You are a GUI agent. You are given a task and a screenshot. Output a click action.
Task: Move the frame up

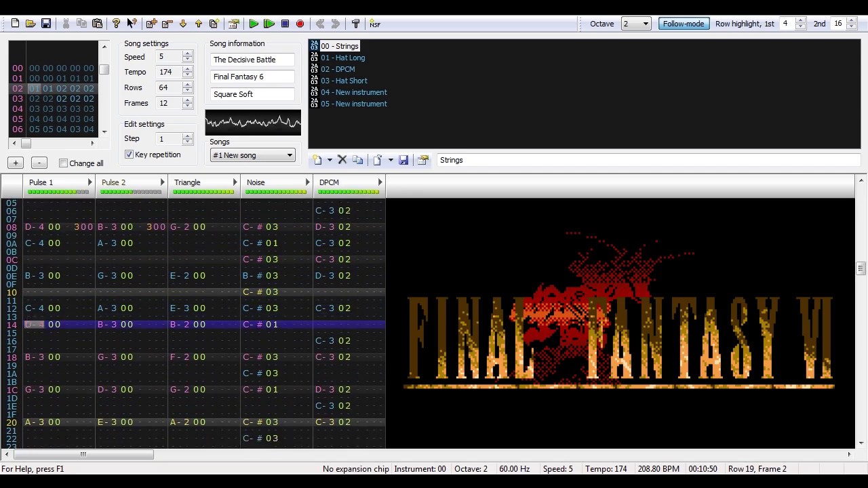tap(198, 24)
